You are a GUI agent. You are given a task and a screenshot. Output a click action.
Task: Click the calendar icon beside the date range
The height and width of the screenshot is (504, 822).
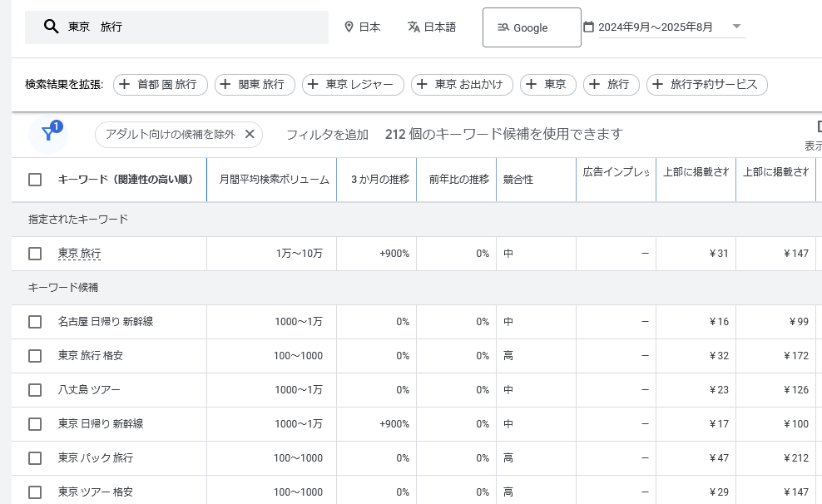point(588,27)
